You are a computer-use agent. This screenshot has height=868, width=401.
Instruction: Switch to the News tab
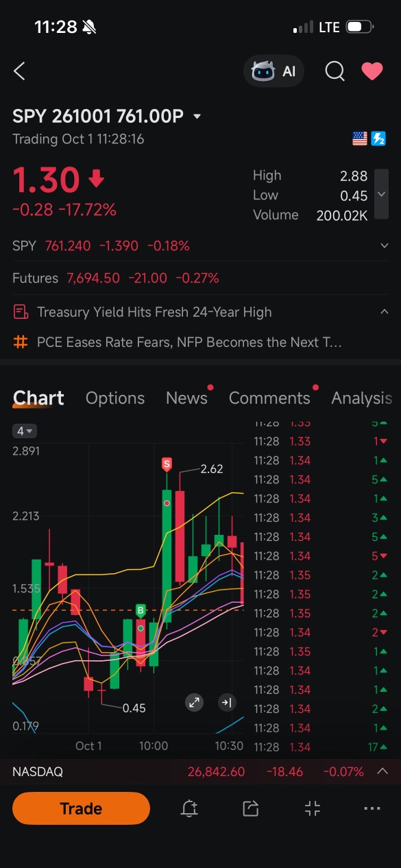[186, 398]
